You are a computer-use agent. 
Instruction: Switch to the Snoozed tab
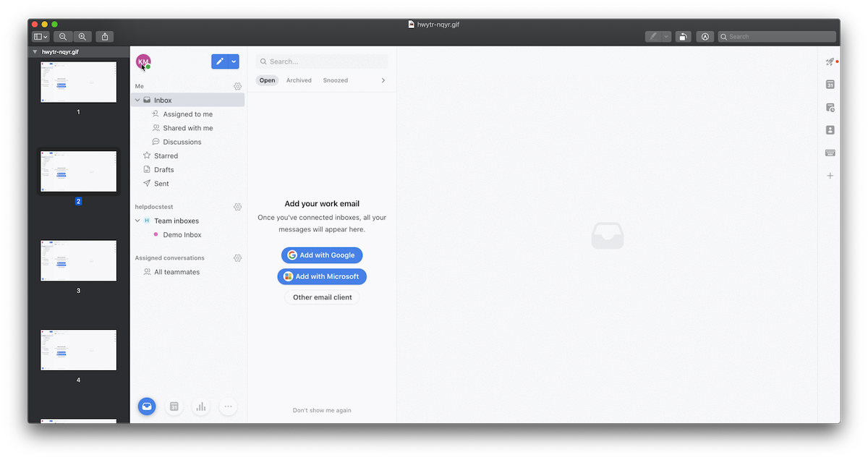click(336, 80)
